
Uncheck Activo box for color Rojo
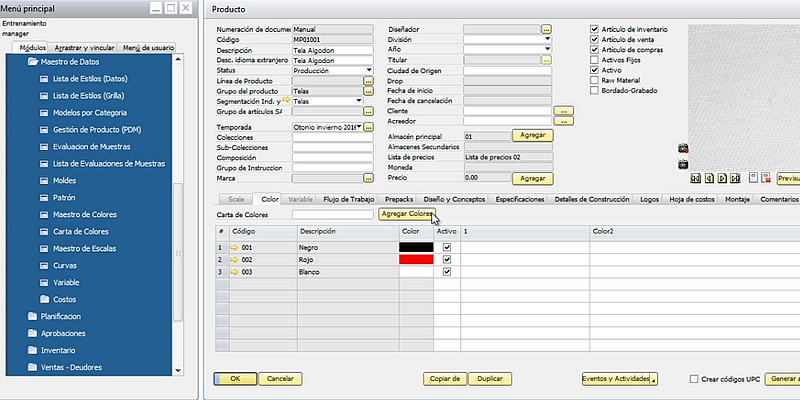447,259
